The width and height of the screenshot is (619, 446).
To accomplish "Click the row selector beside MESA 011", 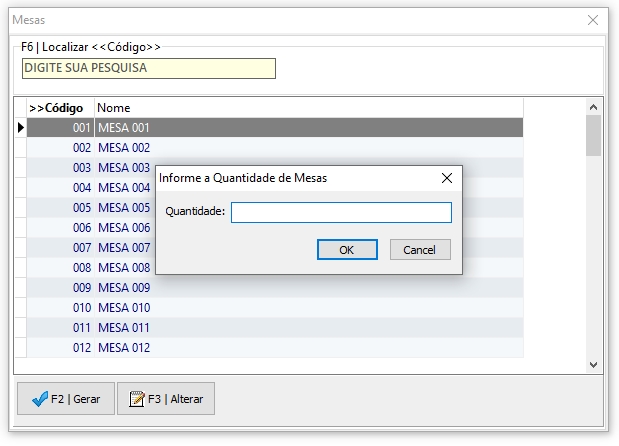I will 20,328.
